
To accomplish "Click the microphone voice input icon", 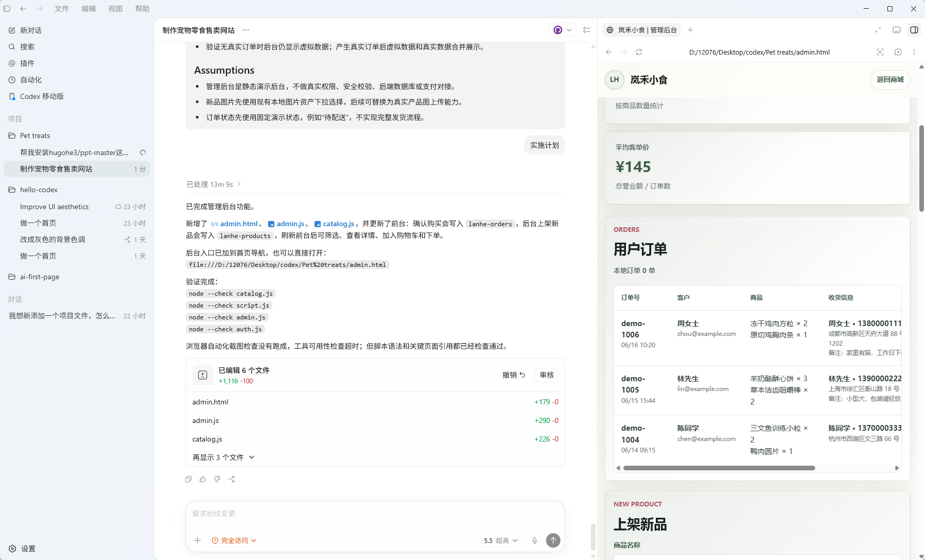I will coord(535,540).
